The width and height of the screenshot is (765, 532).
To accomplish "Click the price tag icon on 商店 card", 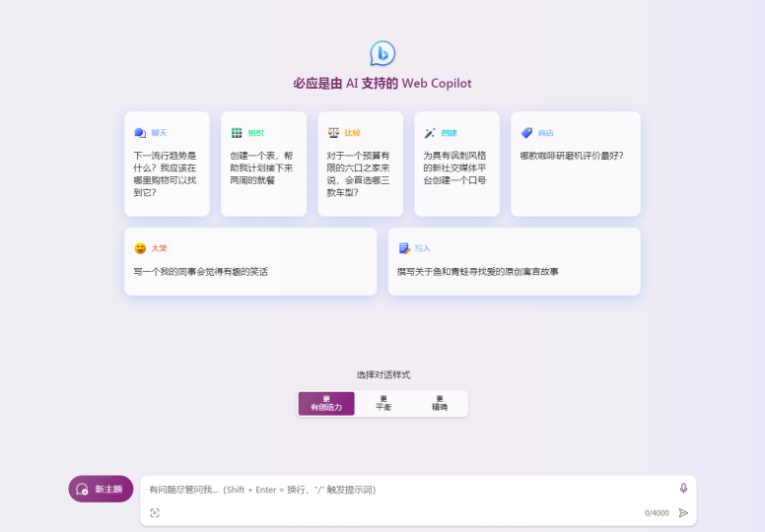I will [526, 133].
